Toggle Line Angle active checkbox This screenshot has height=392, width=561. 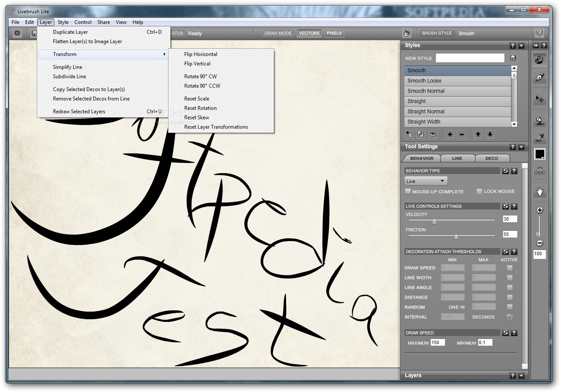click(x=509, y=288)
